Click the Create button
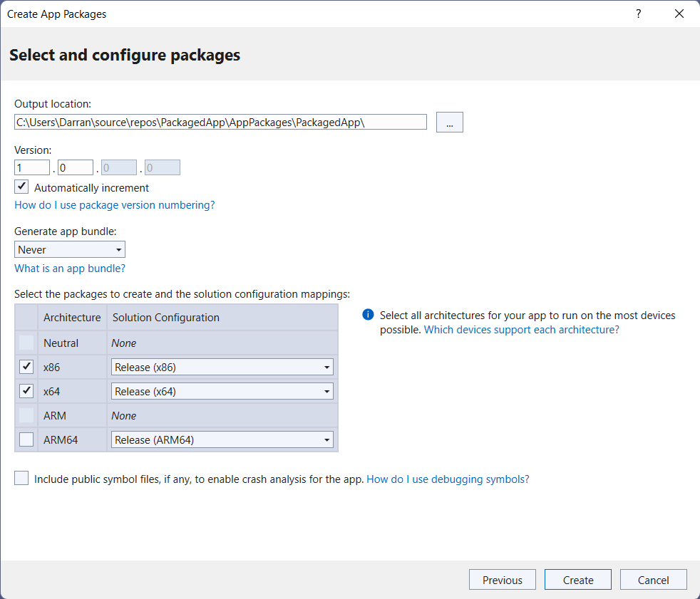Screen dimensions: 700x599 click(577, 579)
